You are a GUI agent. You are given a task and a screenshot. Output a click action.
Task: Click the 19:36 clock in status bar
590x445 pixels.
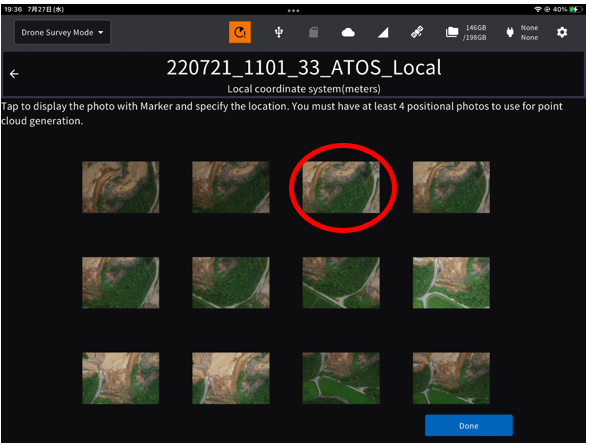13,9
